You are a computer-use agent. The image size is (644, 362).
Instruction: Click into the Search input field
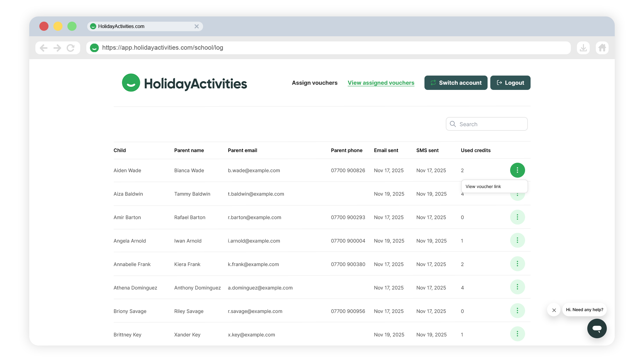(x=491, y=124)
